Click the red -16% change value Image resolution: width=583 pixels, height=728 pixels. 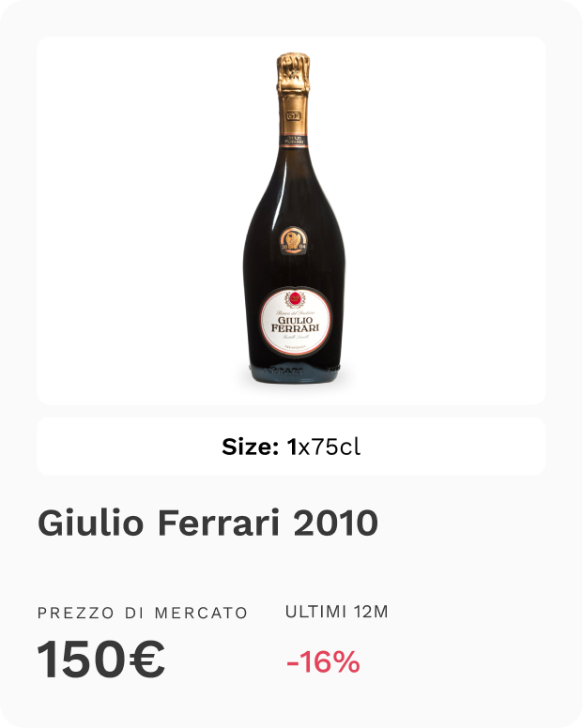click(x=323, y=661)
